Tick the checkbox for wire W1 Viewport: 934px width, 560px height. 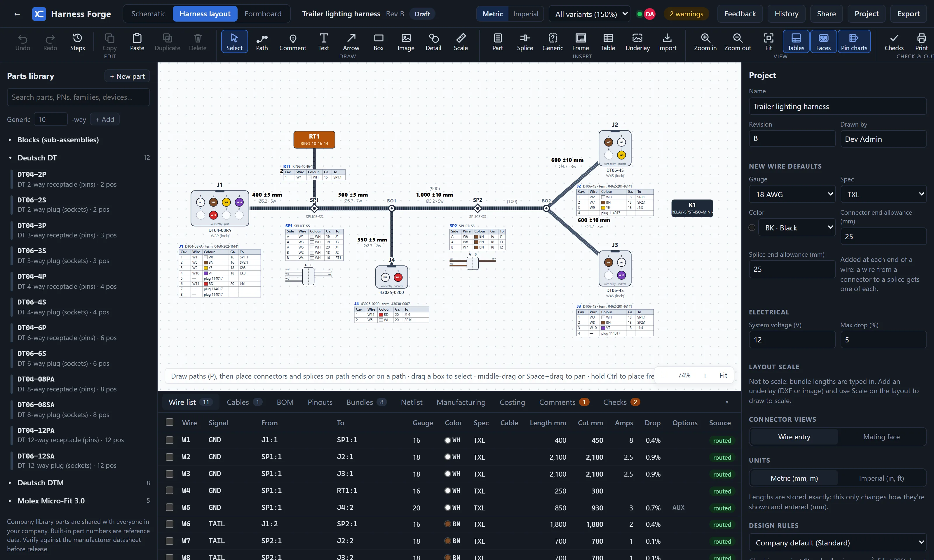[x=170, y=440]
